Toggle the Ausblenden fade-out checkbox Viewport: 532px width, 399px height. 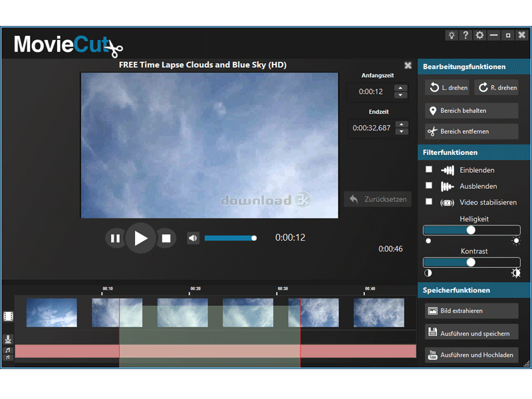(x=429, y=186)
